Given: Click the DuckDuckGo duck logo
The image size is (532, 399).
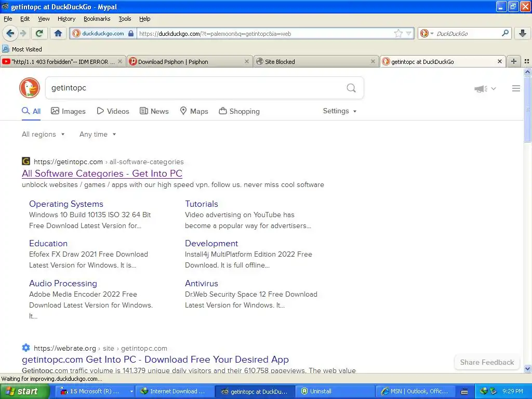Looking at the screenshot, I should coord(30,88).
